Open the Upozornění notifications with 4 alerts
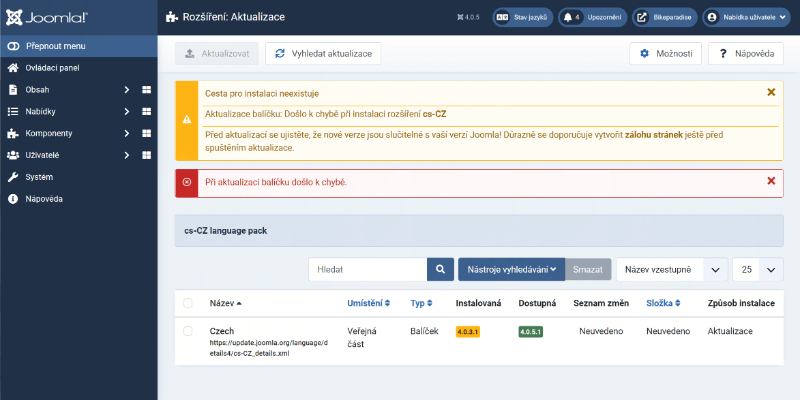 tap(592, 17)
